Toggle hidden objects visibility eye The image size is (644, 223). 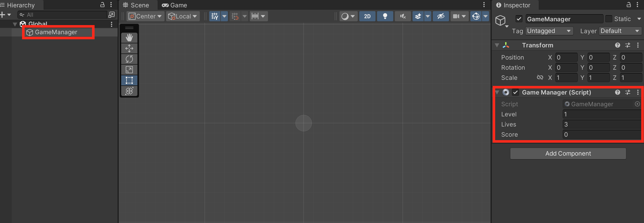pyautogui.click(x=441, y=16)
